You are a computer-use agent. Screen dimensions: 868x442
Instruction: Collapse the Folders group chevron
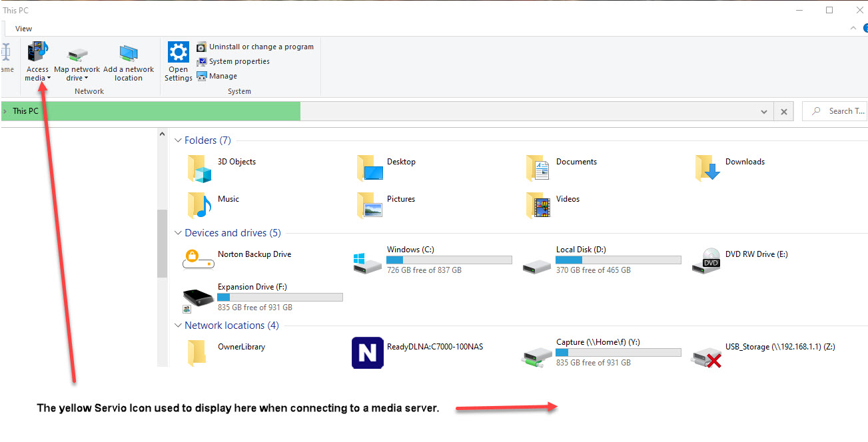click(x=178, y=140)
